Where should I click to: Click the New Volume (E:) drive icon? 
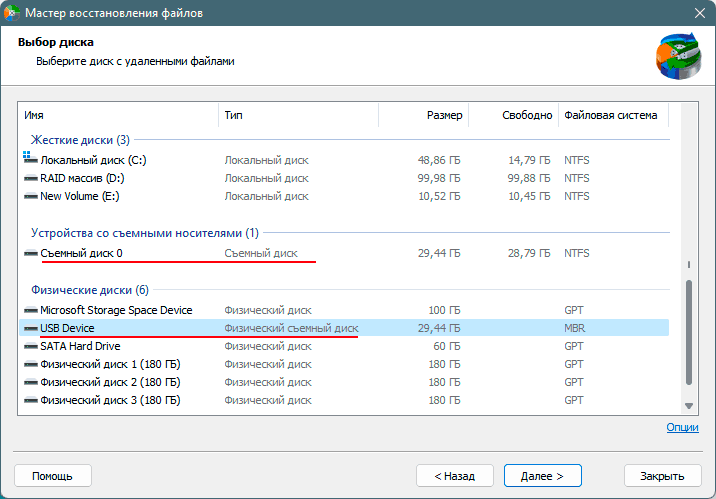coord(31,196)
